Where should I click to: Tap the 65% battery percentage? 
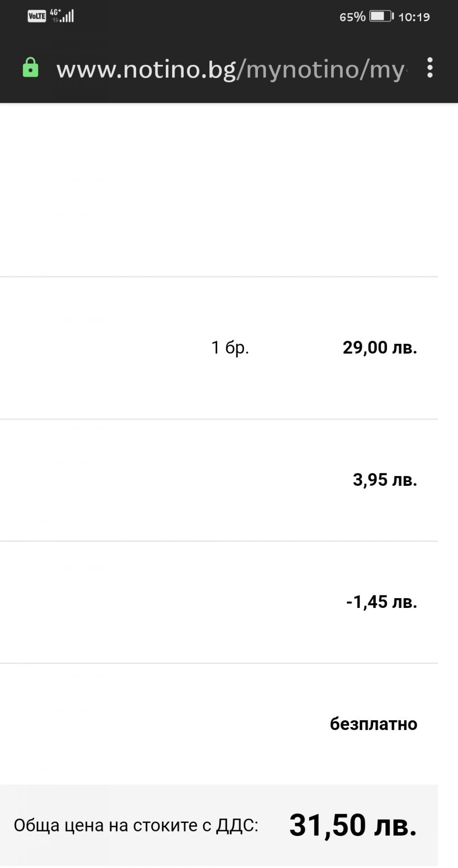(352, 17)
